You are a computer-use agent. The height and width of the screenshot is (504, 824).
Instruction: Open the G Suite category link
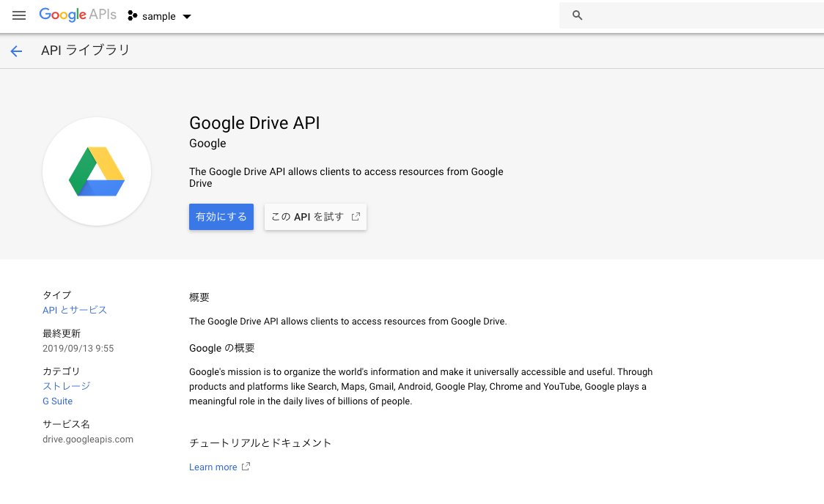click(58, 401)
